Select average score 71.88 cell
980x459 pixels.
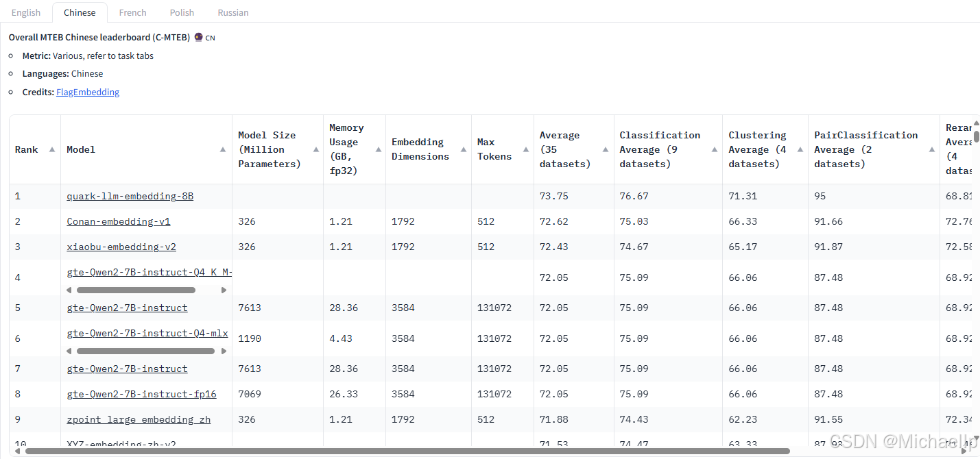[x=574, y=419]
